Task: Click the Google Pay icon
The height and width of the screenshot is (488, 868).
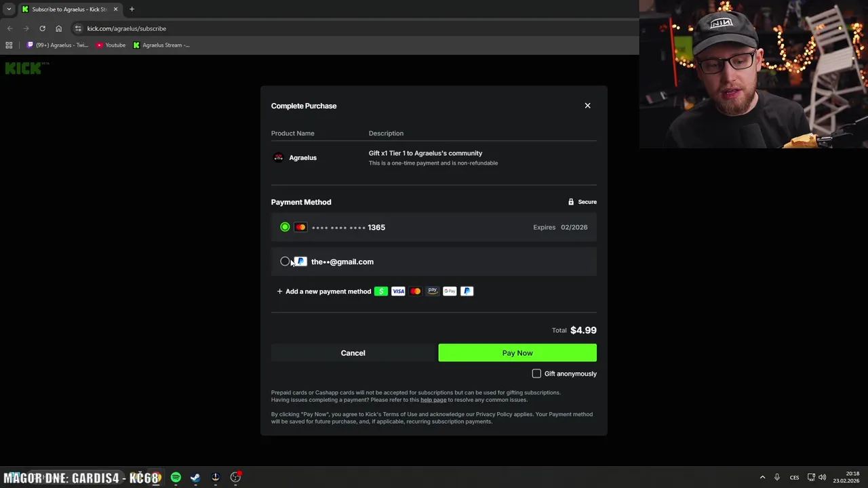Action: point(450,291)
